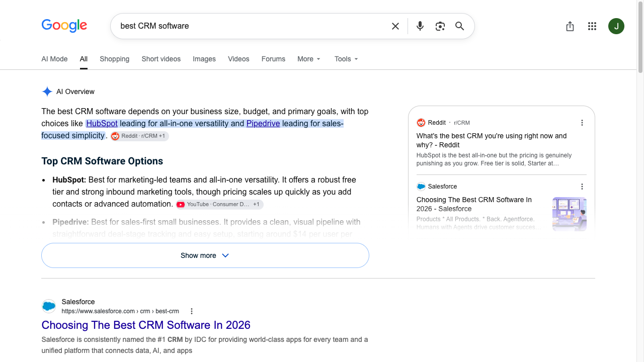Click the AI Overview sparkle icon
This screenshot has height=362, width=644.
47,92
